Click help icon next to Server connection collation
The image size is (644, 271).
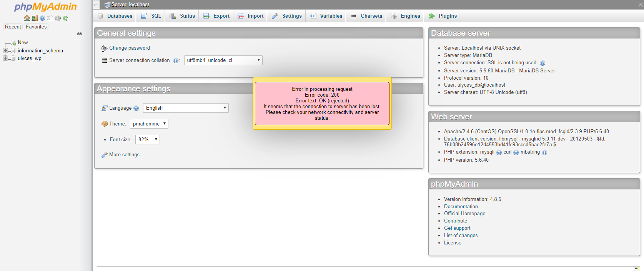click(176, 60)
